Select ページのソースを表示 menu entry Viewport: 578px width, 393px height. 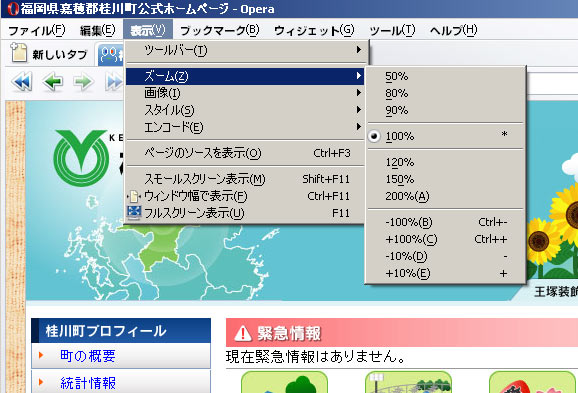pos(245,153)
